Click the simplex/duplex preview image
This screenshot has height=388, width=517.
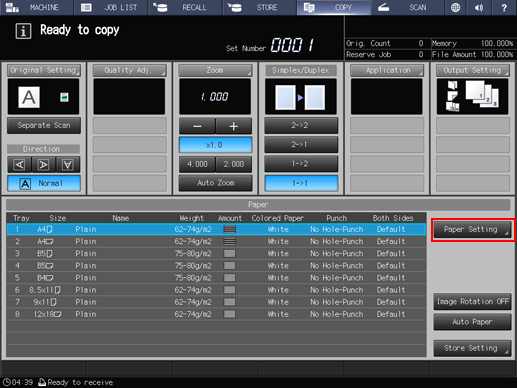[x=301, y=97]
